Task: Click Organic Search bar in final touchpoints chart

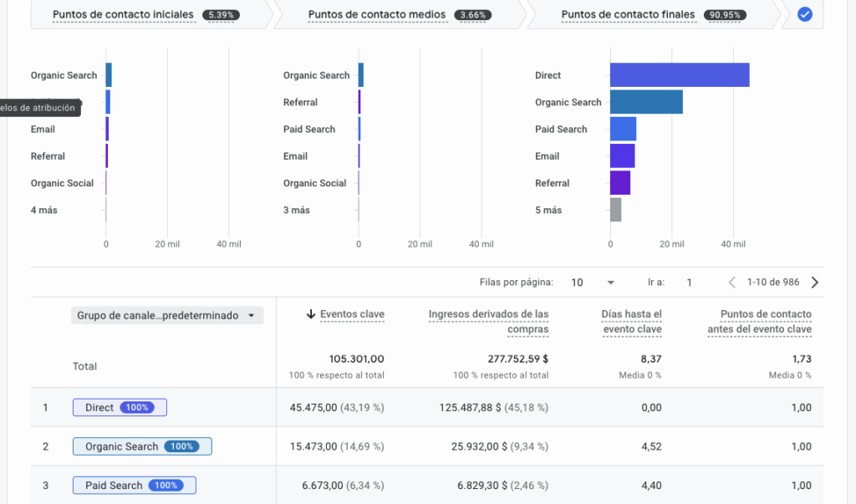Action: [x=645, y=102]
